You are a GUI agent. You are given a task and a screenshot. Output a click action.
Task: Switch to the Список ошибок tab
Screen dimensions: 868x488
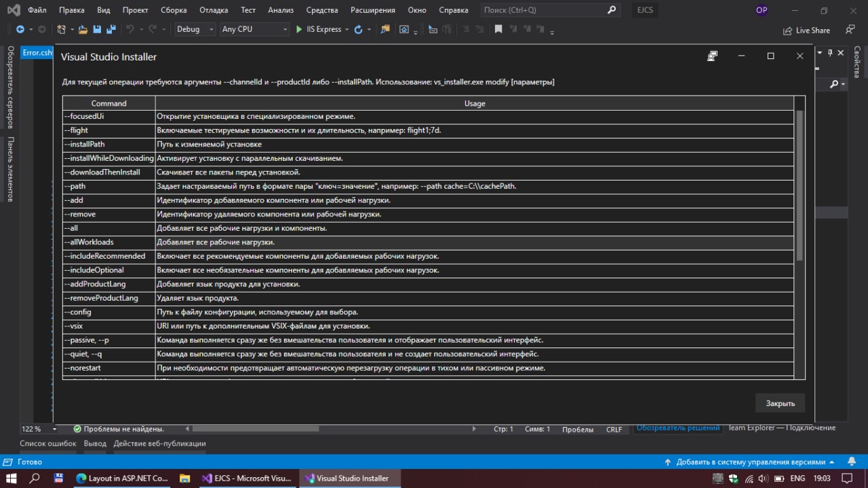47,443
